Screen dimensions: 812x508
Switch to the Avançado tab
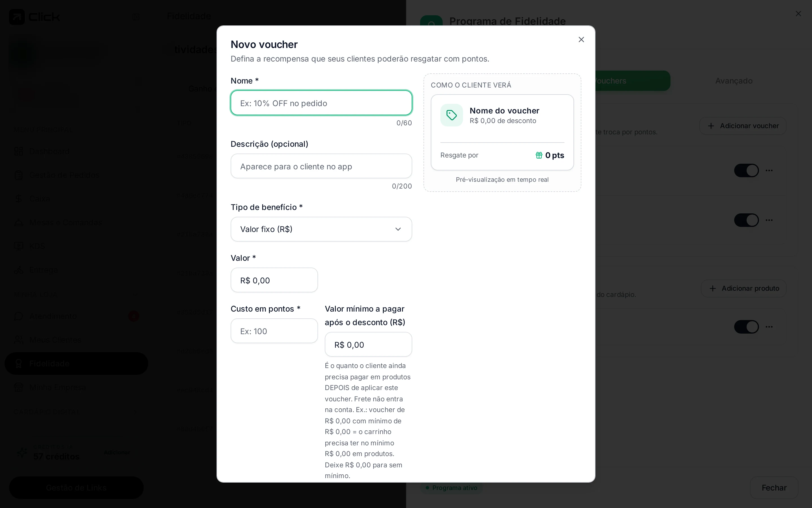coord(734,81)
